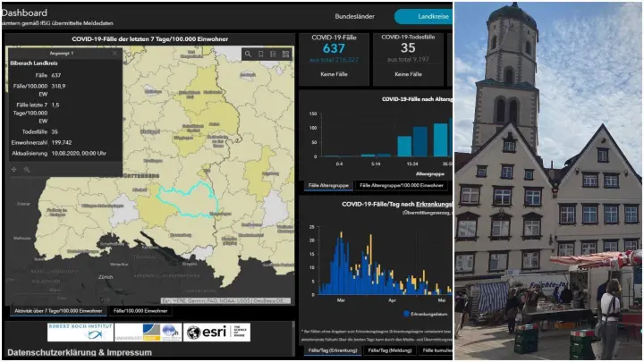Screen dimensions: 644x362
Task: Open Datenschutzerklärung & Impressum link
Action: pyautogui.click(x=79, y=352)
